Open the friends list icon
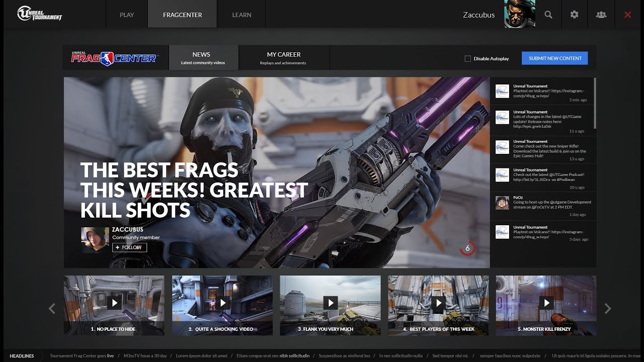 coord(601,15)
